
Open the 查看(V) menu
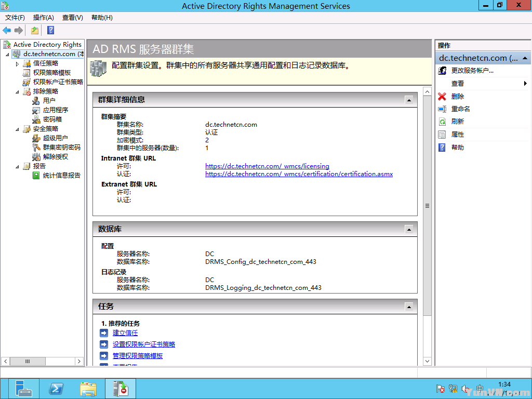[x=73, y=18]
